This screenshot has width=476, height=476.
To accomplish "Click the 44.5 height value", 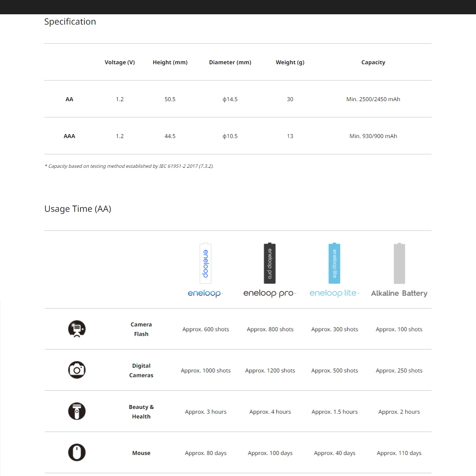I will pos(170,136).
